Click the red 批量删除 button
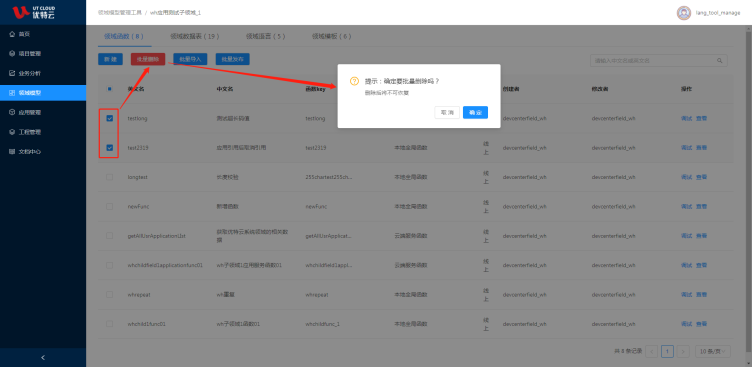Image resolution: width=752 pixels, height=367 pixels. point(148,59)
